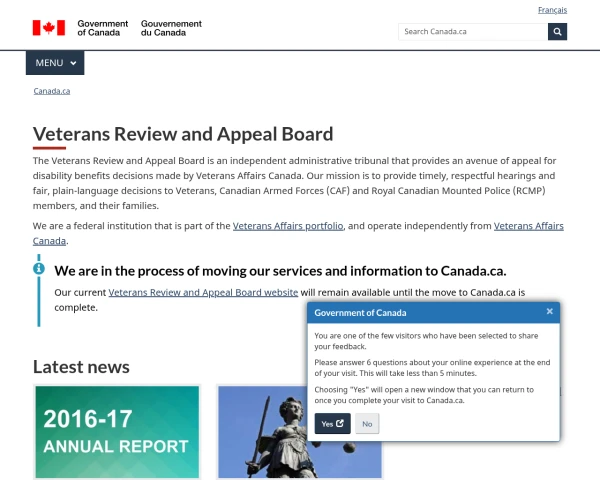This screenshot has width=600, height=480.
Task: Switch language to Français
Action: (x=552, y=10)
